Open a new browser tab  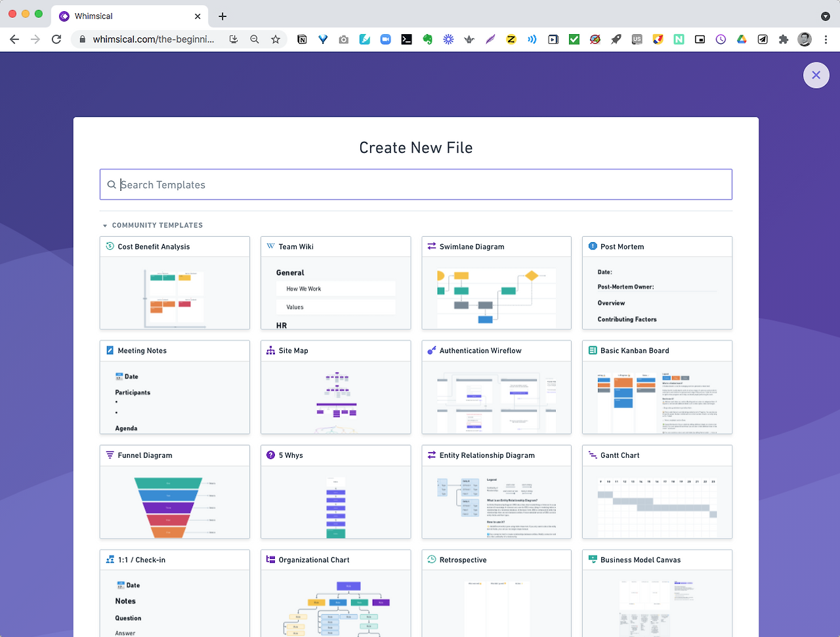(222, 16)
